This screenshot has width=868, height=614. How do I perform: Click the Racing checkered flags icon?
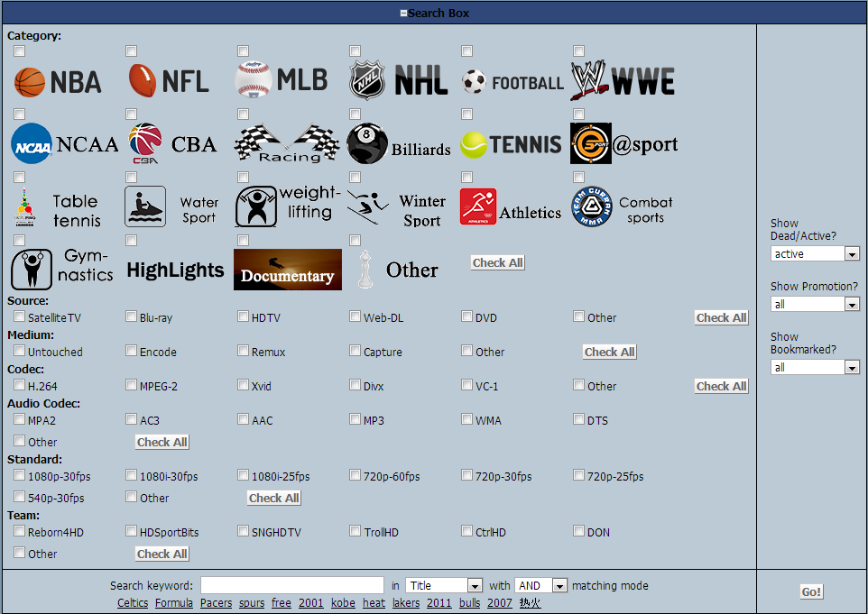pos(287,143)
